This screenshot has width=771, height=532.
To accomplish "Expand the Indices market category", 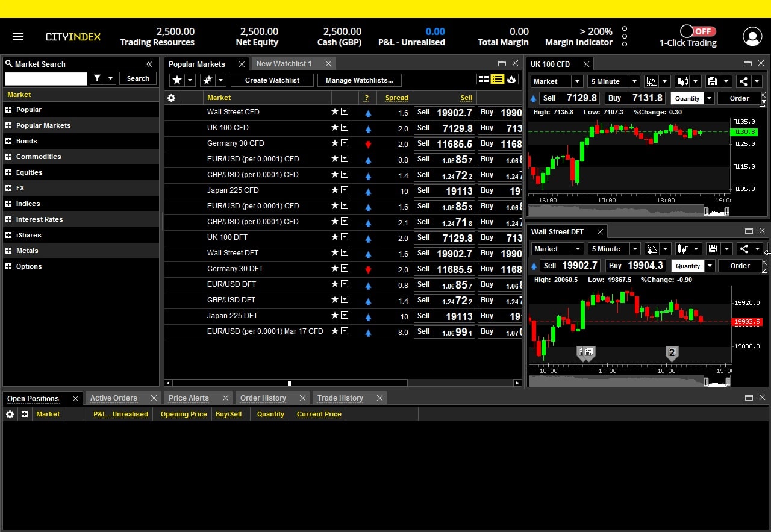I will 8,204.
